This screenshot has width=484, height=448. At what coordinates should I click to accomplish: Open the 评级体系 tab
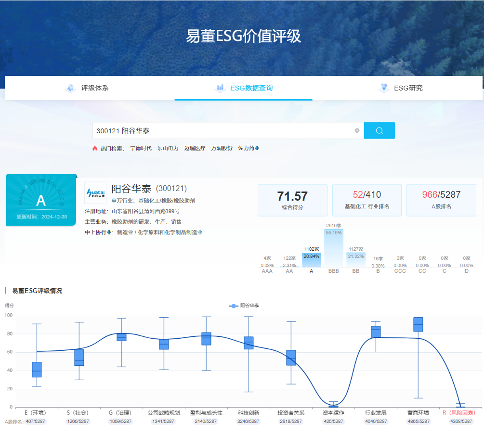pyautogui.click(x=87, y=88)
